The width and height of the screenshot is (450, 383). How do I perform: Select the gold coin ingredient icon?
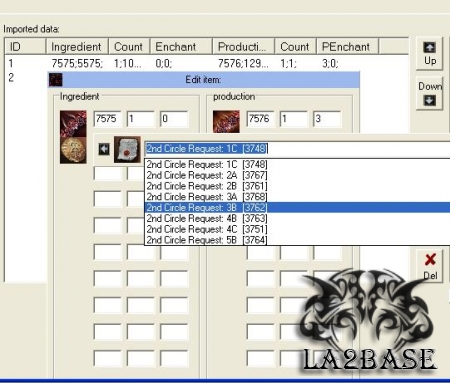point(73,150)
